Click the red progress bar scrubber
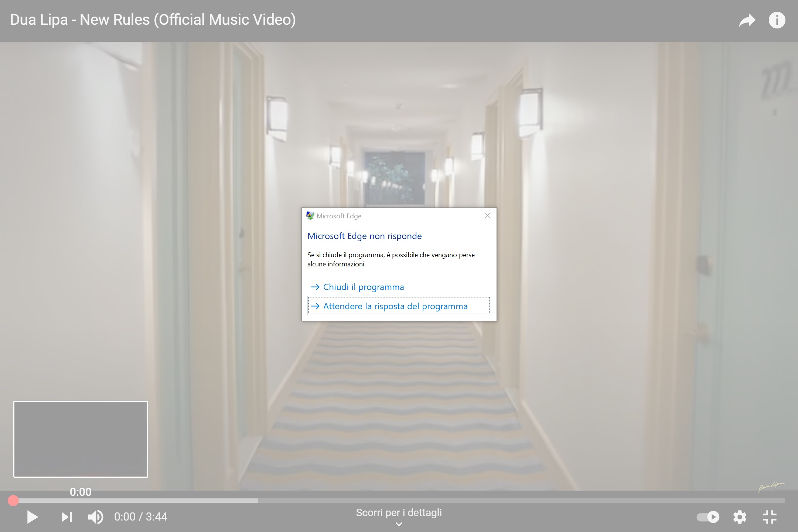This screenshot has height=532, width=798. coord(13,501)
